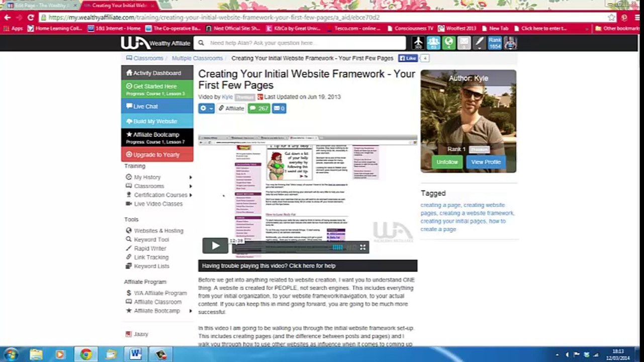
Task: Expand the Affiliate Bootcamp submenu arrow at bottom
Action: point(191,311)
